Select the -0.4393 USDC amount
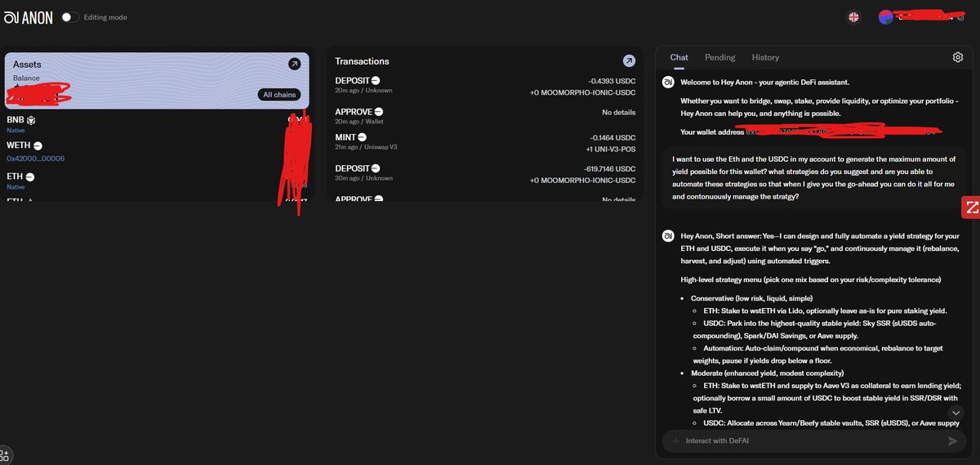The image size is (980, 465). (x=612, y=81)
